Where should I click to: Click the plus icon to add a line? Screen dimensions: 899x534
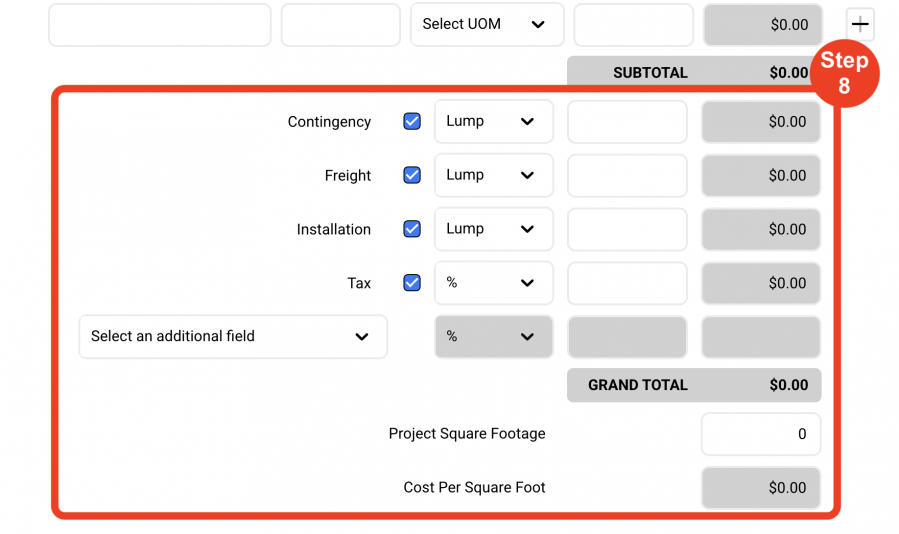click(859, 24)
